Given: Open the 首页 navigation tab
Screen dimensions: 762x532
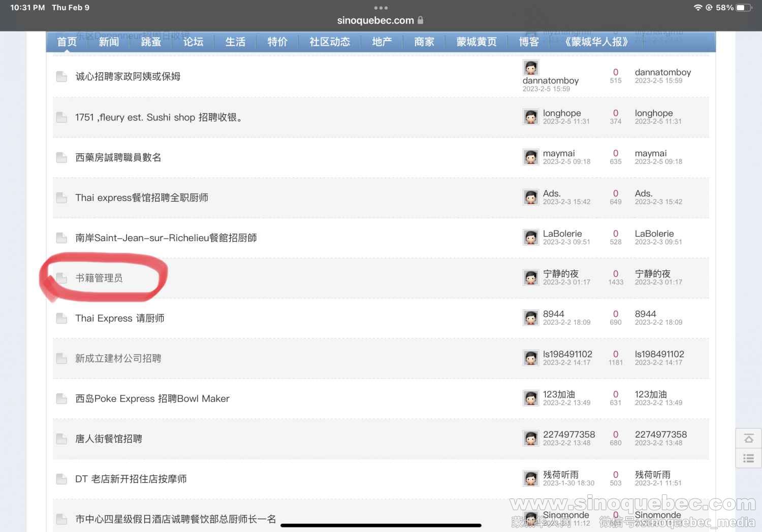Looking at the screenshot, I should point(67,42).
